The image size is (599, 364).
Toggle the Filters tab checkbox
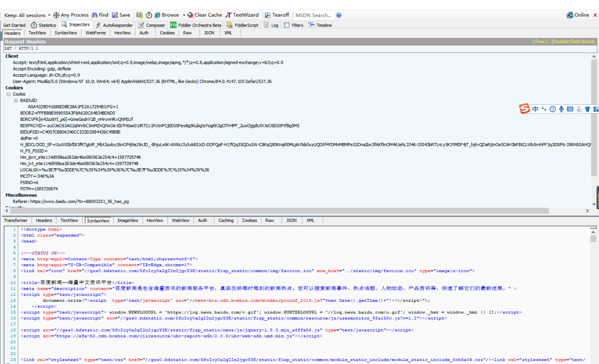coord(287,25)
